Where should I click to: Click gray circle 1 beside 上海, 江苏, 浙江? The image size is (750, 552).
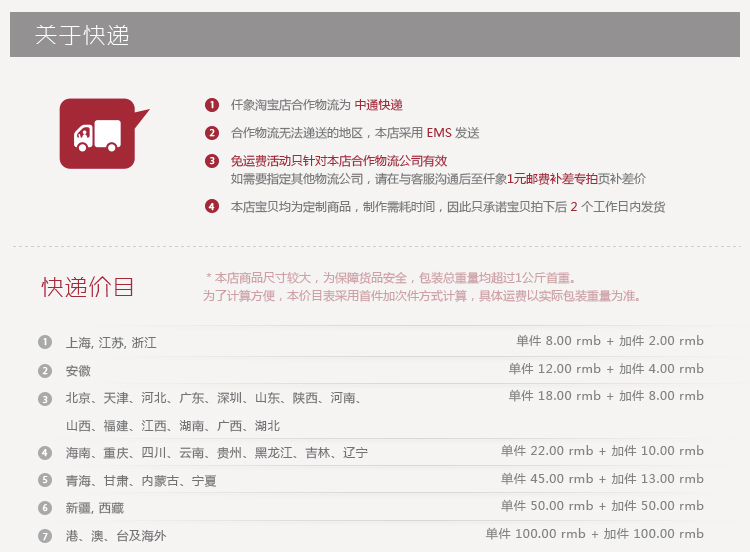(45, 342)
